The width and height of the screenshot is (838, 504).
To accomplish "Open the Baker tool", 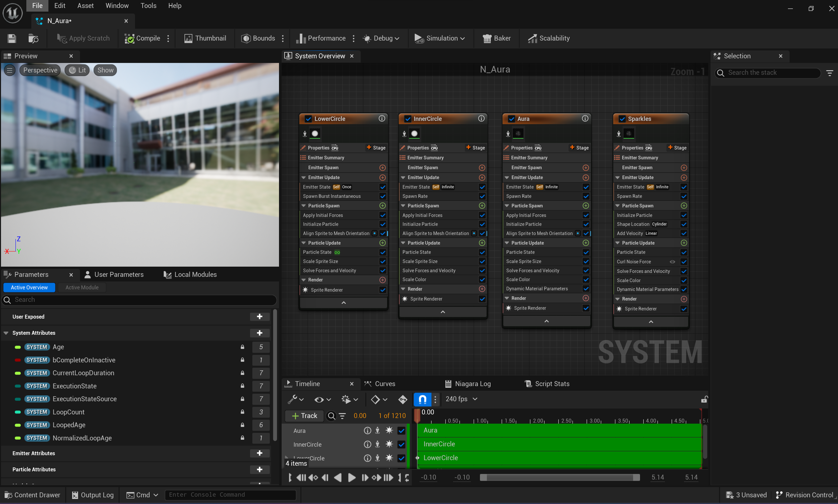I will pyautogui.click(x=497, y=39).
